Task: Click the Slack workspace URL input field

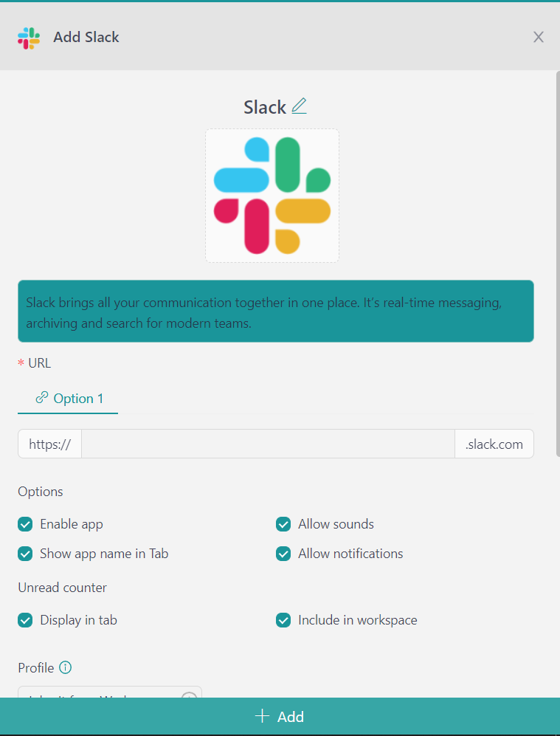Action: 268,444
